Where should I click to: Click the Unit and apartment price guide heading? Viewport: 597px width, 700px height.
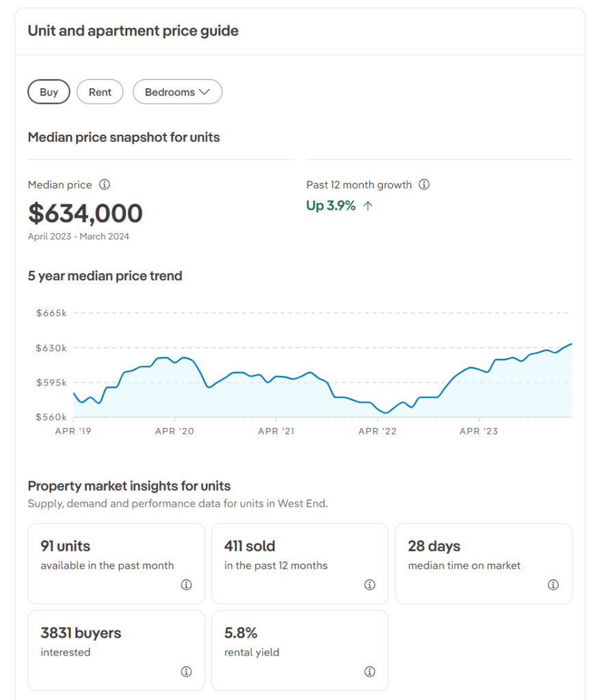(133, 31)
